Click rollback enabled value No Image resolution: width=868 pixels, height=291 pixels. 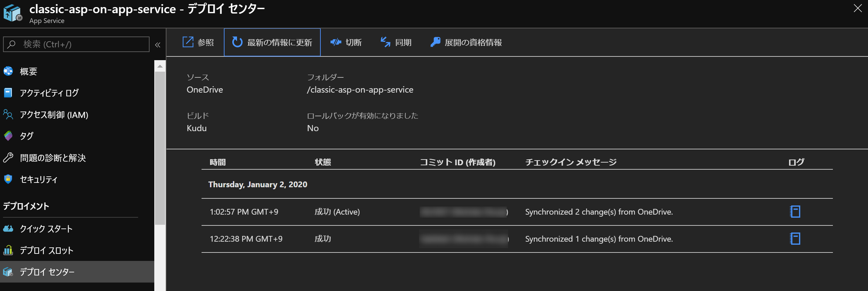(x=313, y=128)
